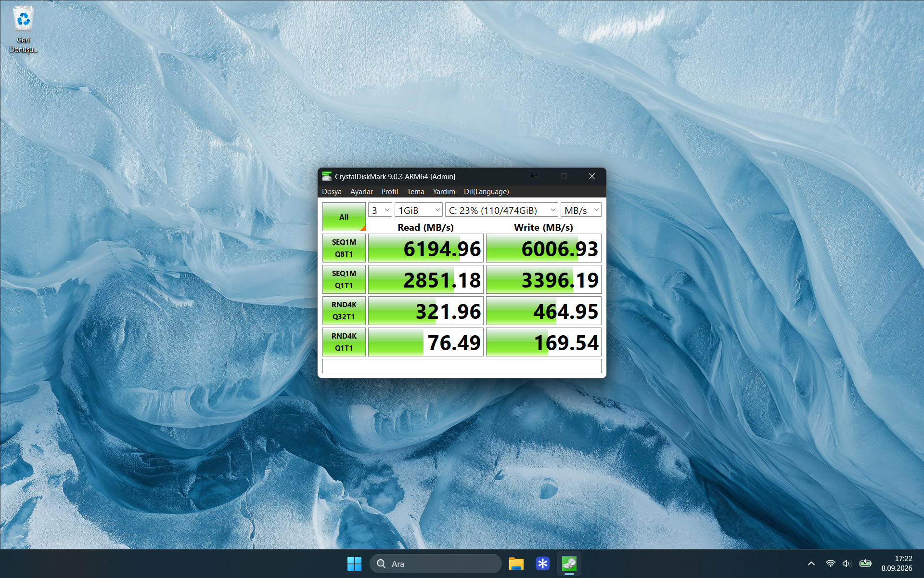The height and width of the screenshot is (578, 924).
Task: Start the SEQ1M Q8T1 test
Action: click(344, 248)
